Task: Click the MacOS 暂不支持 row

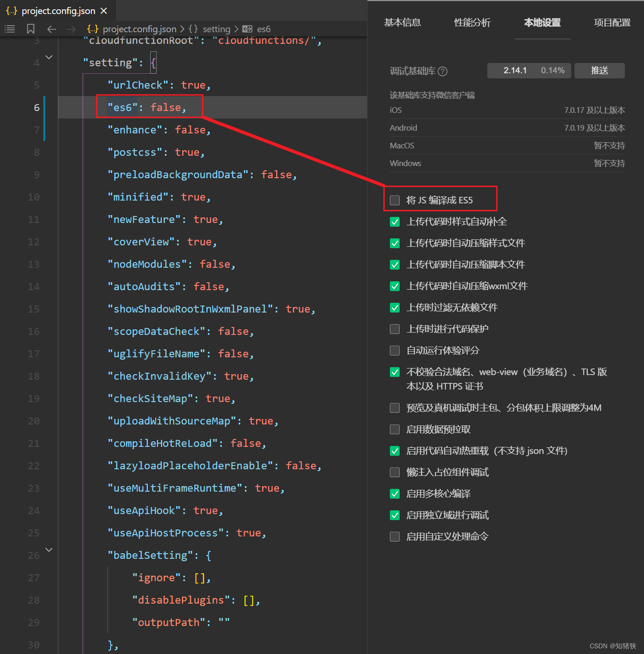Action: [507, 146]
